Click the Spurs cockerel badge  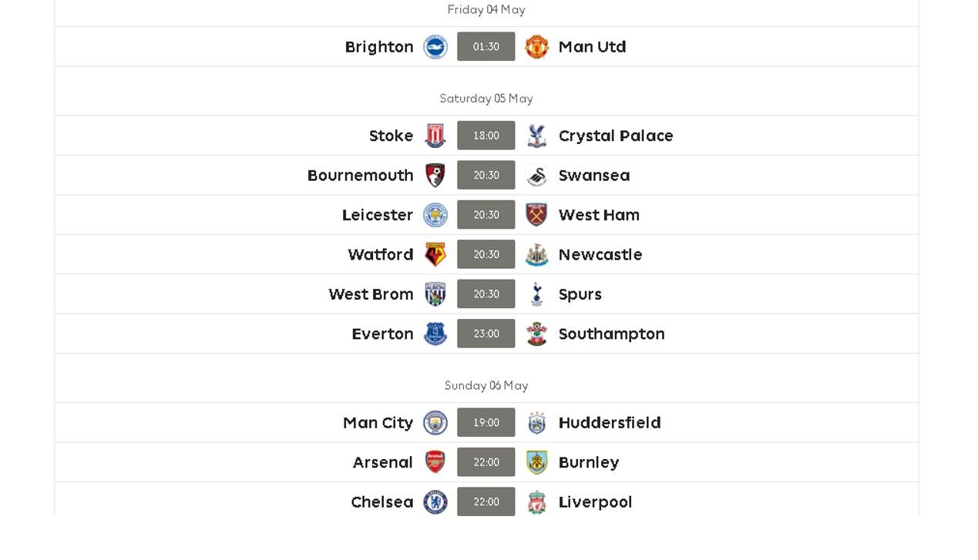point(536,294)
